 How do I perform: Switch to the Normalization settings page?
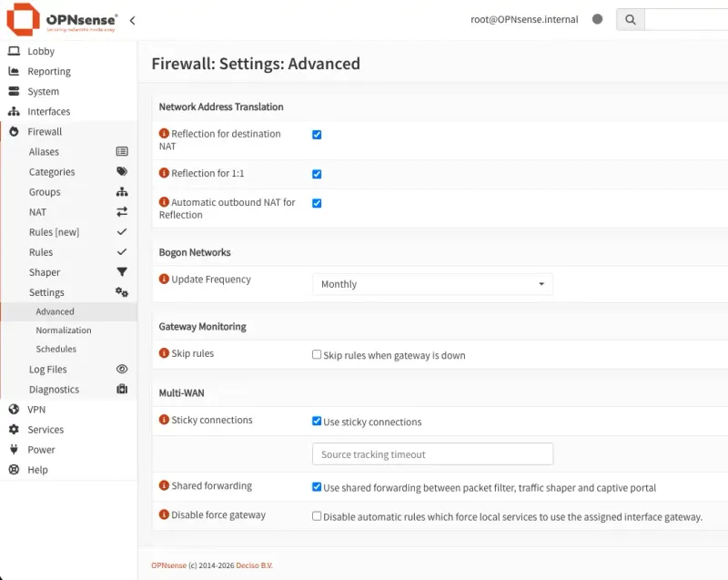click(x=63, y=330)
